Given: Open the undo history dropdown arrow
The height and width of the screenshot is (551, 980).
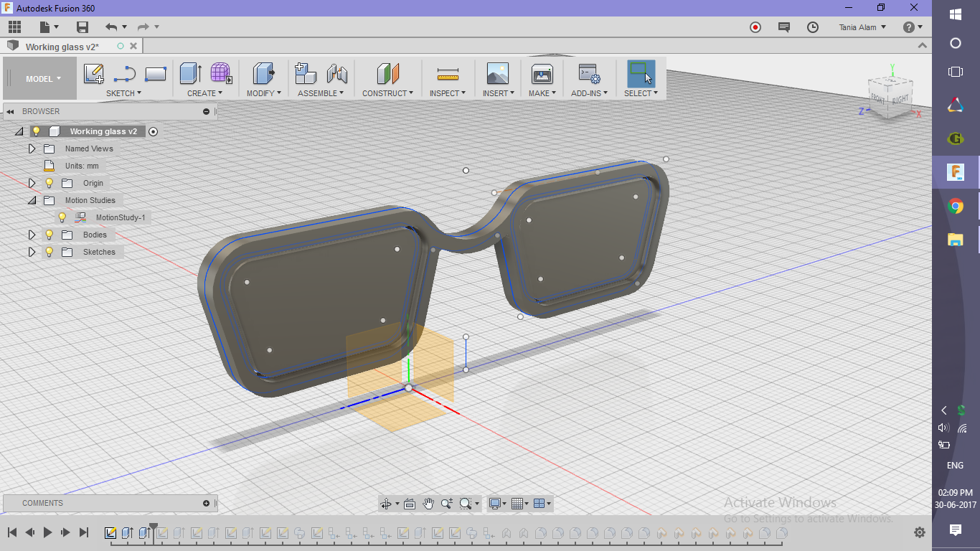Looking at the screenshot, I should (x=124, y=27).
